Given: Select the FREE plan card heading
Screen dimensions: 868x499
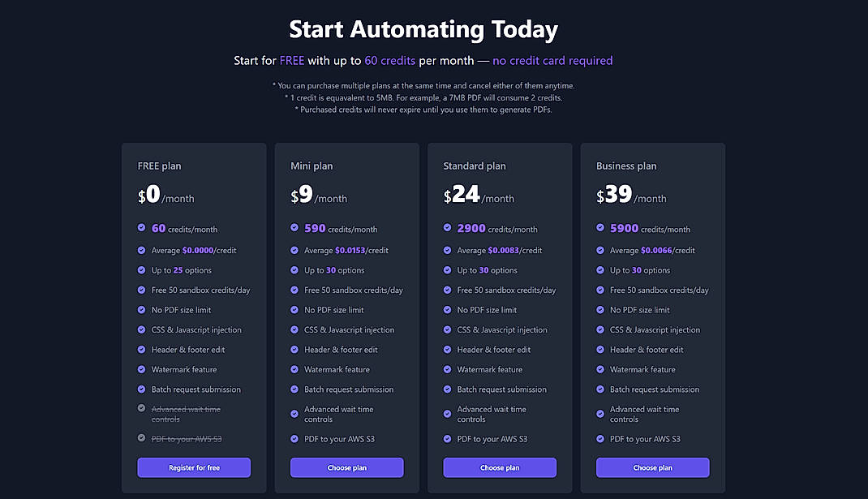Looking at the screenshot, I should pyautogui.click(x=159, y=165).
